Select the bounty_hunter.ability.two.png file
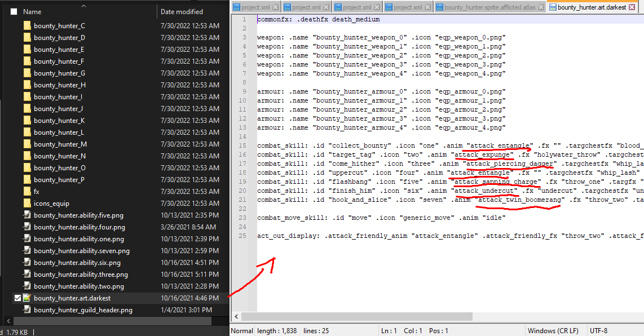Image resolution: width=644 pixels, height=336 pixels. pos(79,286)
